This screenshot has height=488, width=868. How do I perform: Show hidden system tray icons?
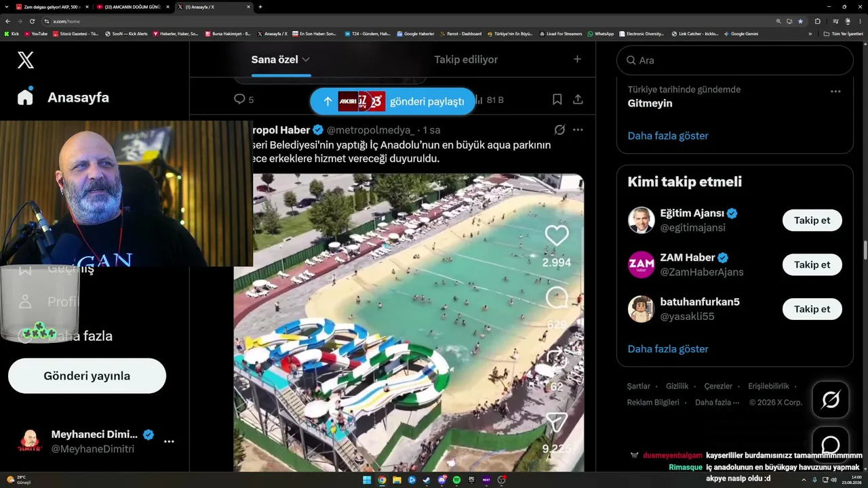pyautogui.click(x=804, y=480)
